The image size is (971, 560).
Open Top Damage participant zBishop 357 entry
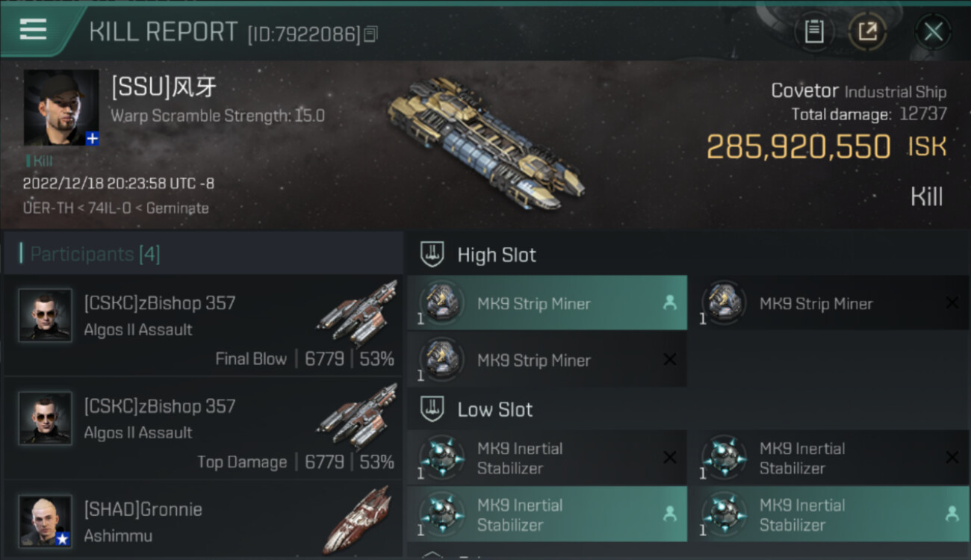(203, 429)
